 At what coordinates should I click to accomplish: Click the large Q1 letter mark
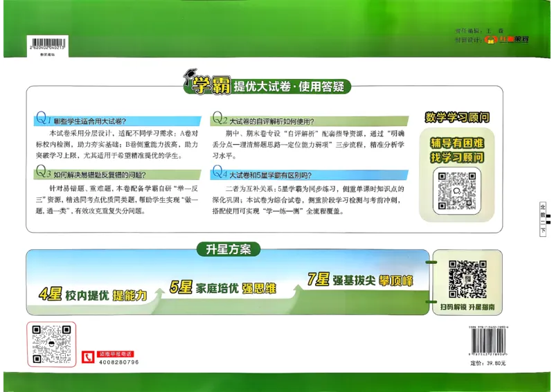pyautogui.click(x=44, y=118)
